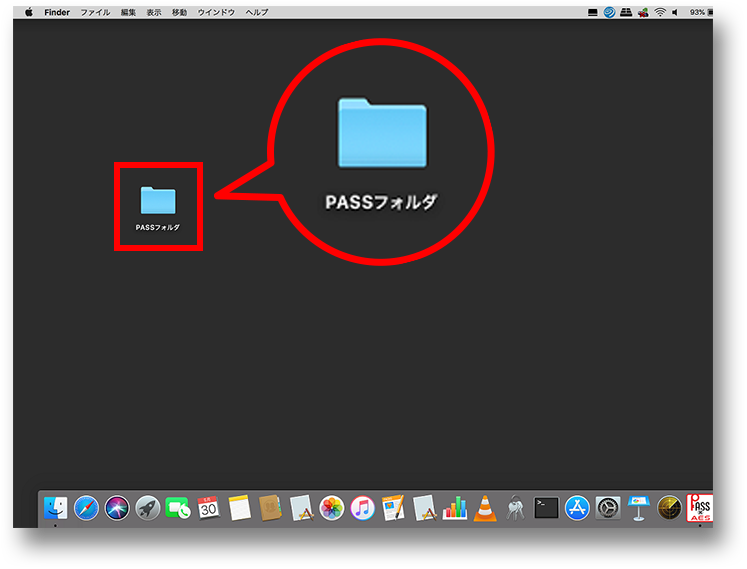Open the App Store icon
Screen dimensions: 747x569
point(577,508)
